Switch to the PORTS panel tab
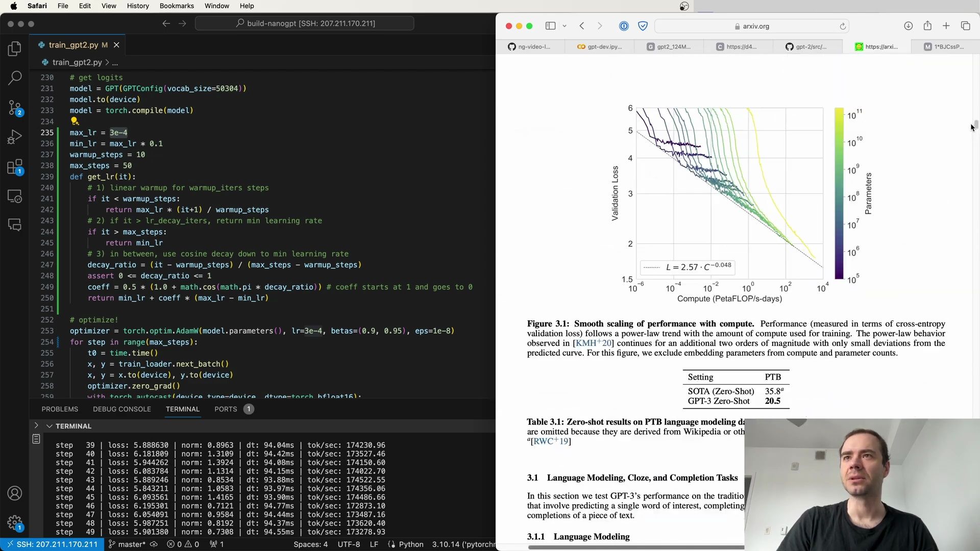Viewport: 980px width, 551px height. click(226, 409)
